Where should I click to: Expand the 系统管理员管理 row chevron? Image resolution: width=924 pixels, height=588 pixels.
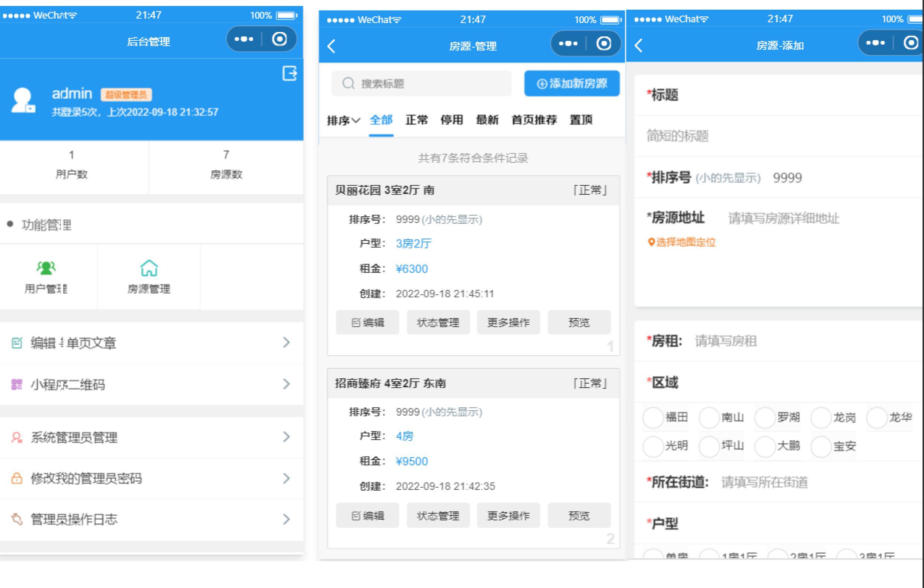tap(286, 437)
